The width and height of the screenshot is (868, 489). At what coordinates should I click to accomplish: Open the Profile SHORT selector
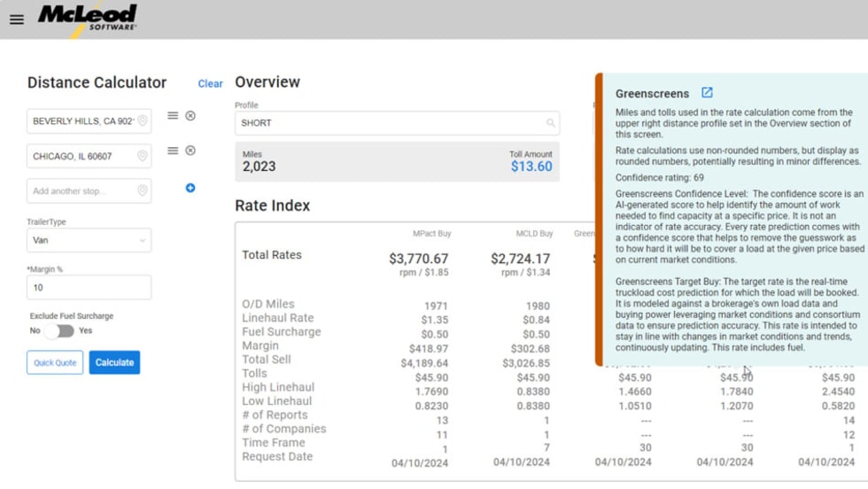point(390,123)
